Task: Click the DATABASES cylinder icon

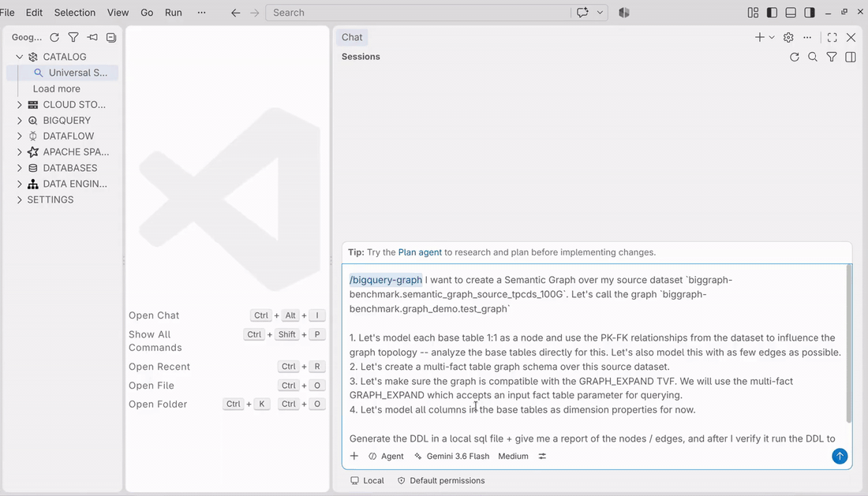Action: [x=33, y=167]
